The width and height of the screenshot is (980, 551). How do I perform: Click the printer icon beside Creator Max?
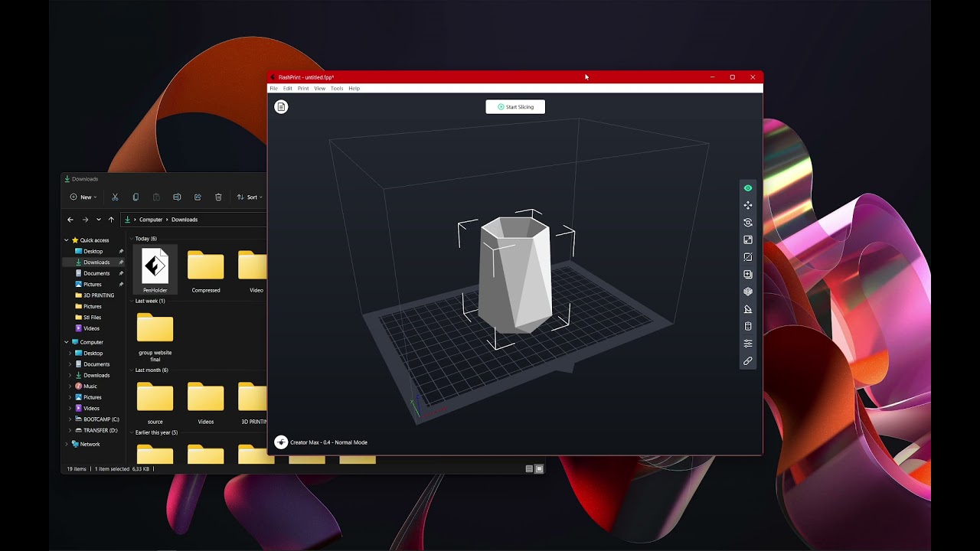point(281,442)
